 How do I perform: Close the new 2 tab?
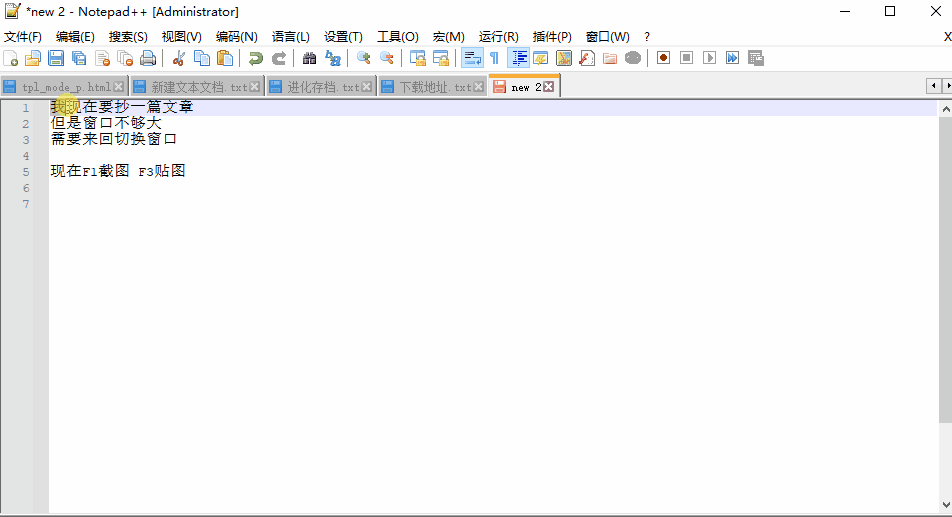click(548, 87)
